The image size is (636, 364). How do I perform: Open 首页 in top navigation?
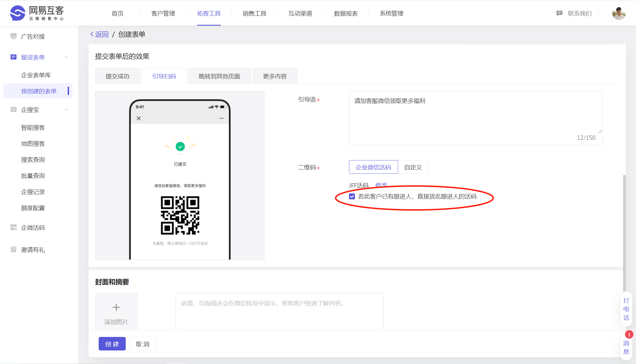coord(118,13)
